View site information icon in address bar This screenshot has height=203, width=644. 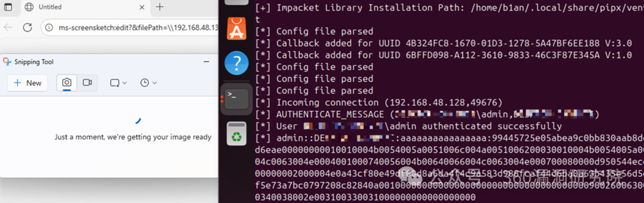pyautogui.click(x=49, y=28)
